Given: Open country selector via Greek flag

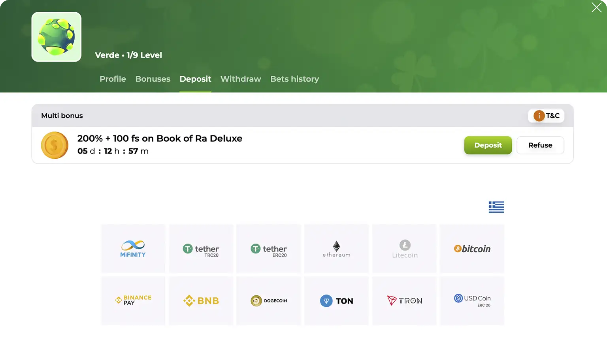Looking at the screenshot, I should 496,207.
